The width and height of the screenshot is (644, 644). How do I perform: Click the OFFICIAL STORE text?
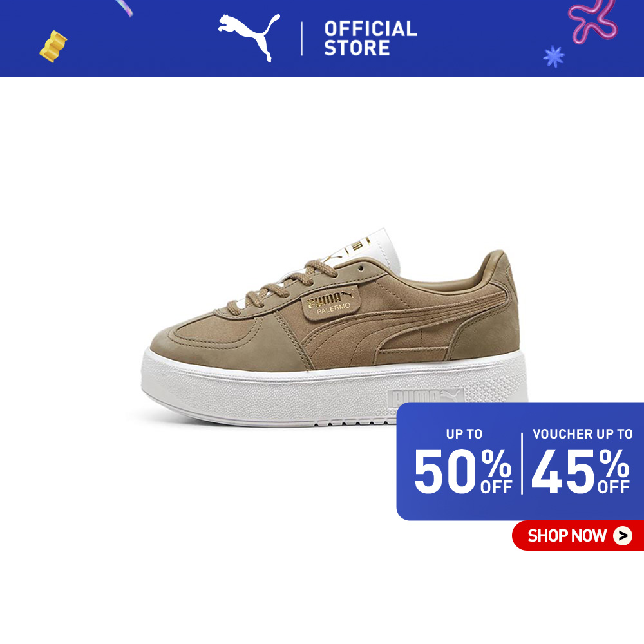pos(370,38)
